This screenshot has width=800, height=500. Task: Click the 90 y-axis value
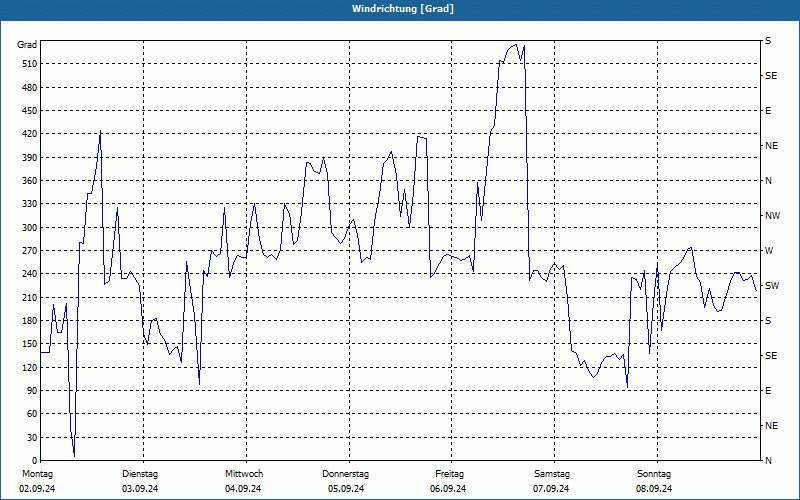[32, 391]
